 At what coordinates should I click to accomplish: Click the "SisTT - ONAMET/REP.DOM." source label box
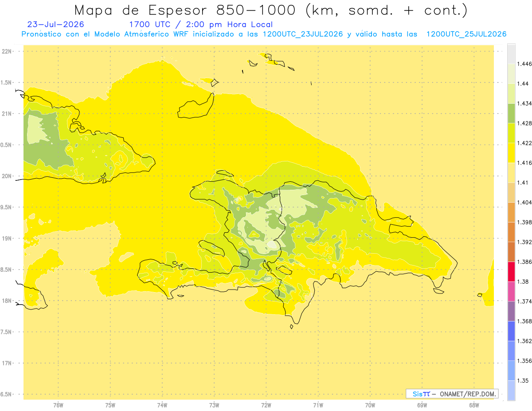452,394
